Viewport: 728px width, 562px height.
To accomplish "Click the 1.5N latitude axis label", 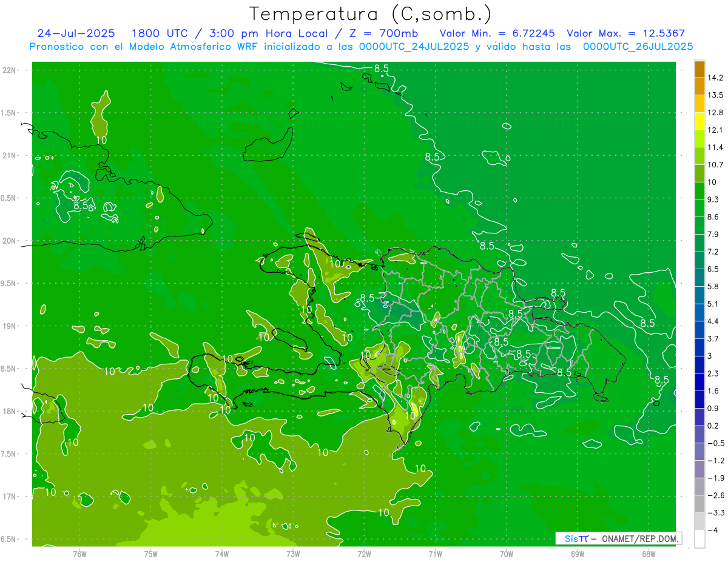I will click(9, 113).
